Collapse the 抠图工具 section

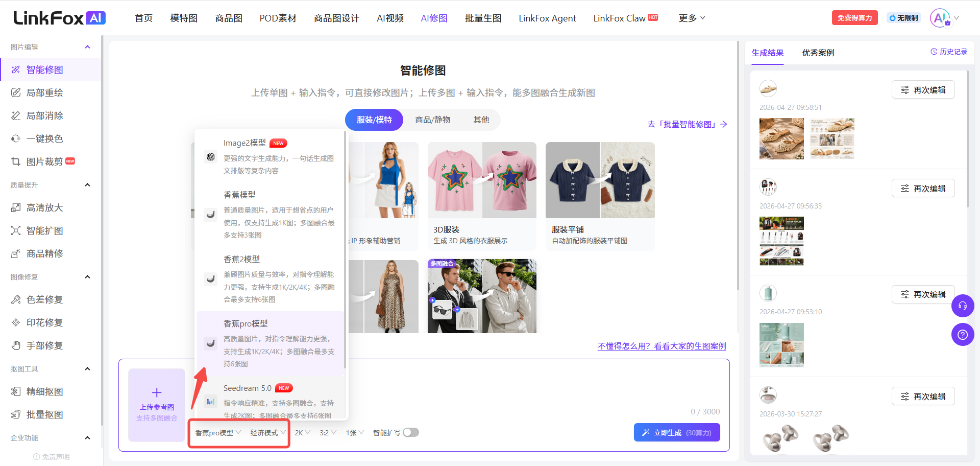point(87,369)
